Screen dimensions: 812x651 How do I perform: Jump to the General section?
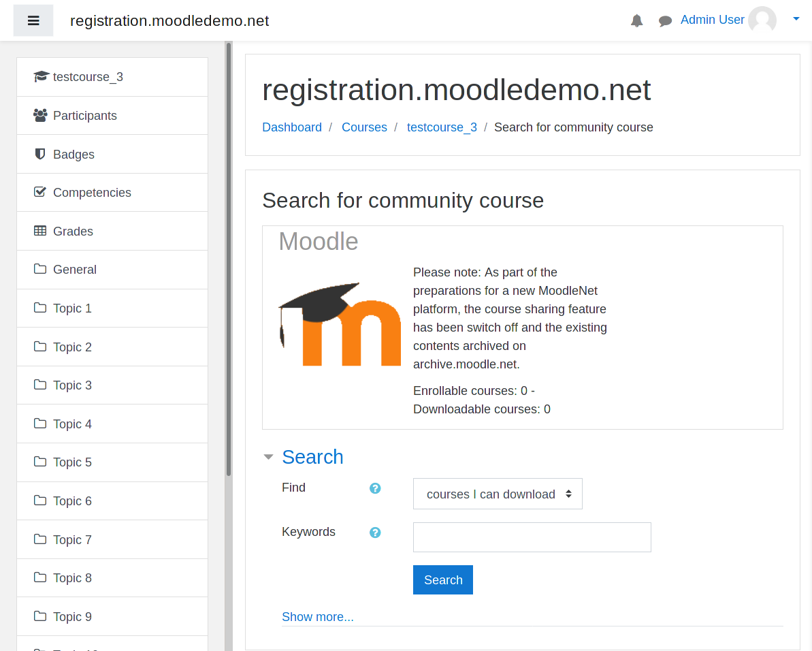[x=112, y=269]
